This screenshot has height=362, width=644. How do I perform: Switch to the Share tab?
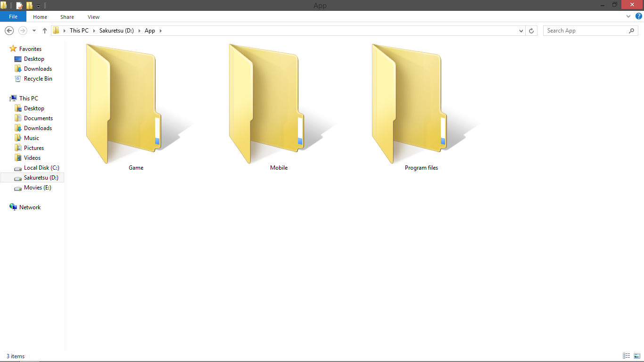(x=66, y=16)
